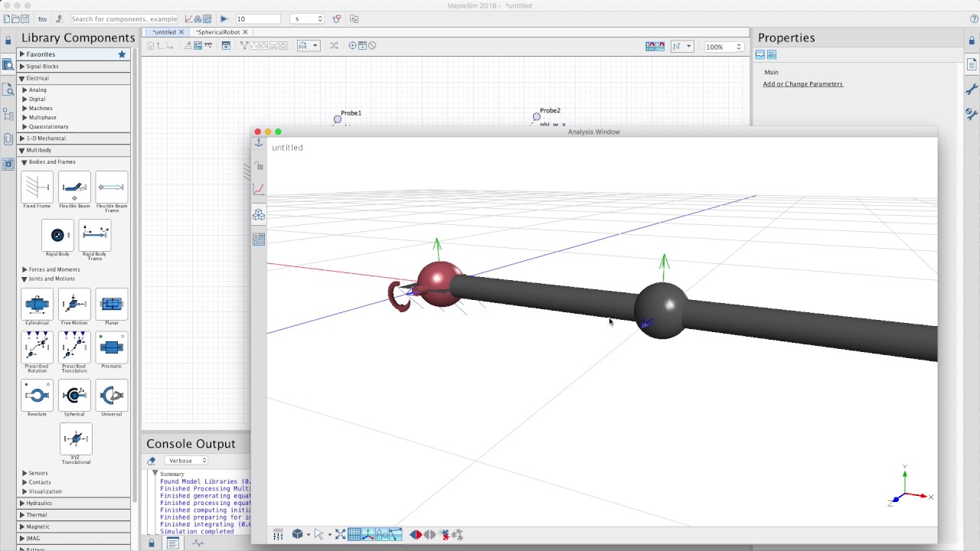Switch to the *SphericalRobot tab
980x551 pixels.
coord(217,32)
